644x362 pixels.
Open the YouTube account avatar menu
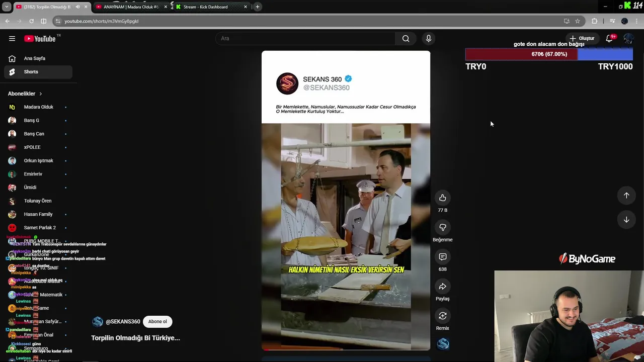click(628, 39)
